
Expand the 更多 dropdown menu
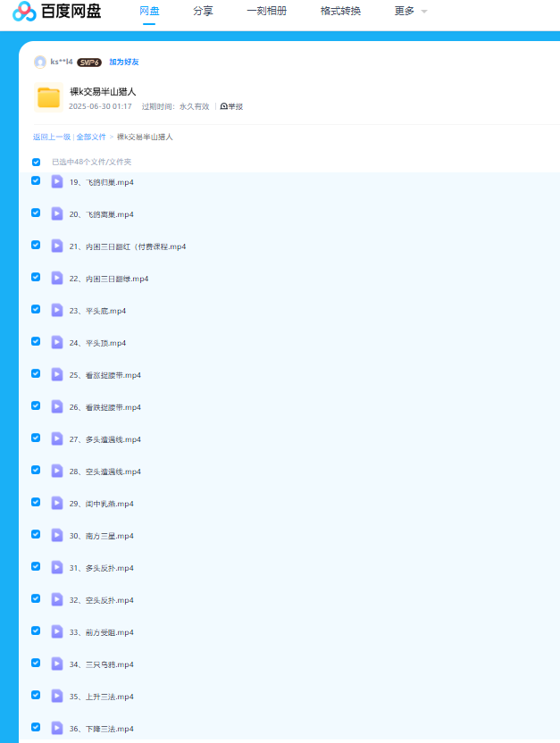[411, 12]
